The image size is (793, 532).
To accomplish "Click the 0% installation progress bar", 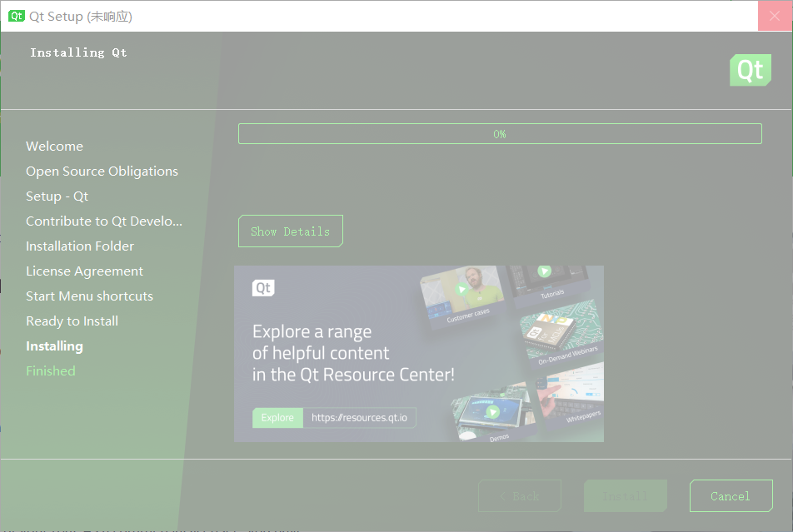I will [x=500, y=133].
